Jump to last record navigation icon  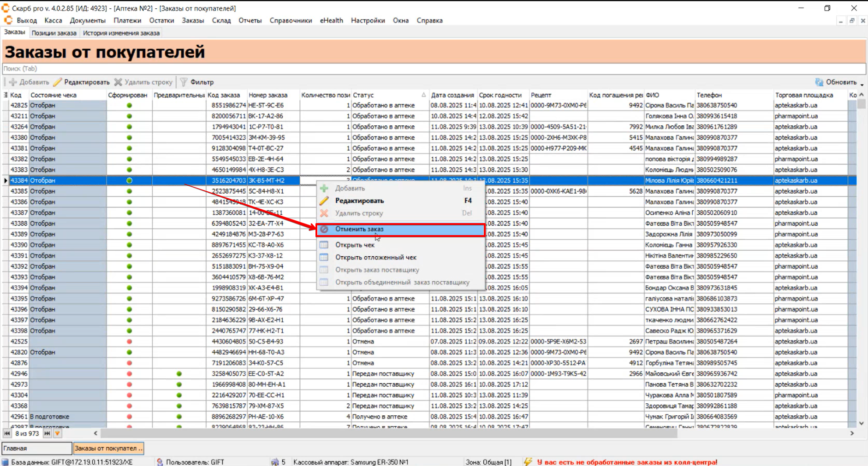[47, 433]
